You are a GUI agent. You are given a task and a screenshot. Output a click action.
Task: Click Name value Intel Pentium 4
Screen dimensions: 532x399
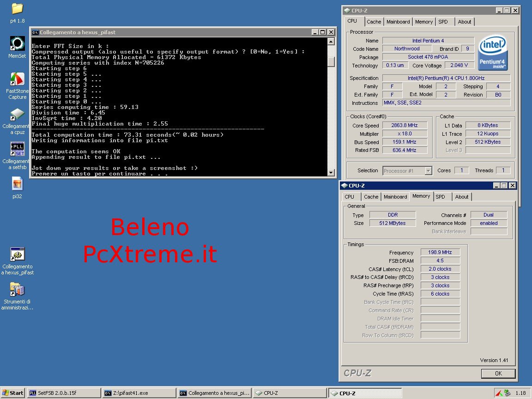tap(428, 40)
